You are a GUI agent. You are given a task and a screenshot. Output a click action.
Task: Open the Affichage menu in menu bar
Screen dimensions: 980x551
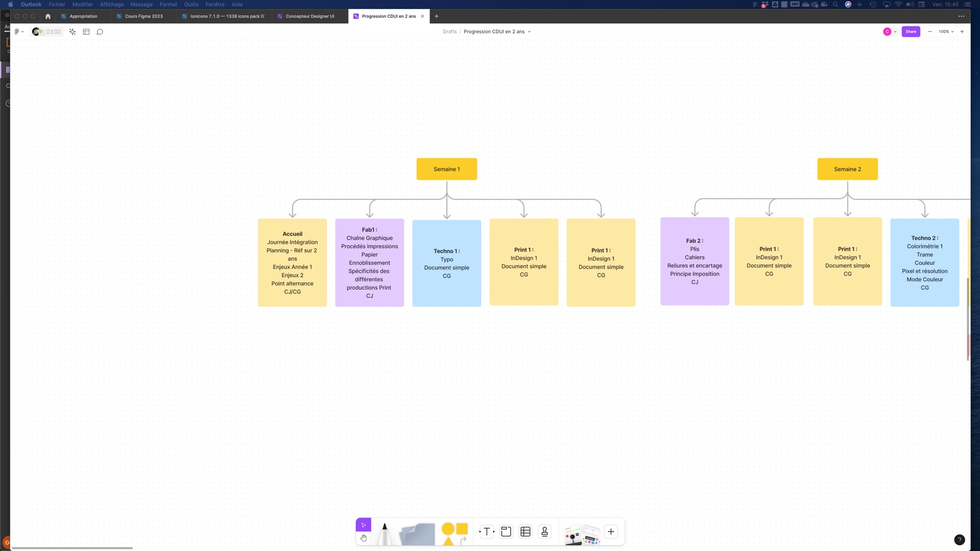111,4
